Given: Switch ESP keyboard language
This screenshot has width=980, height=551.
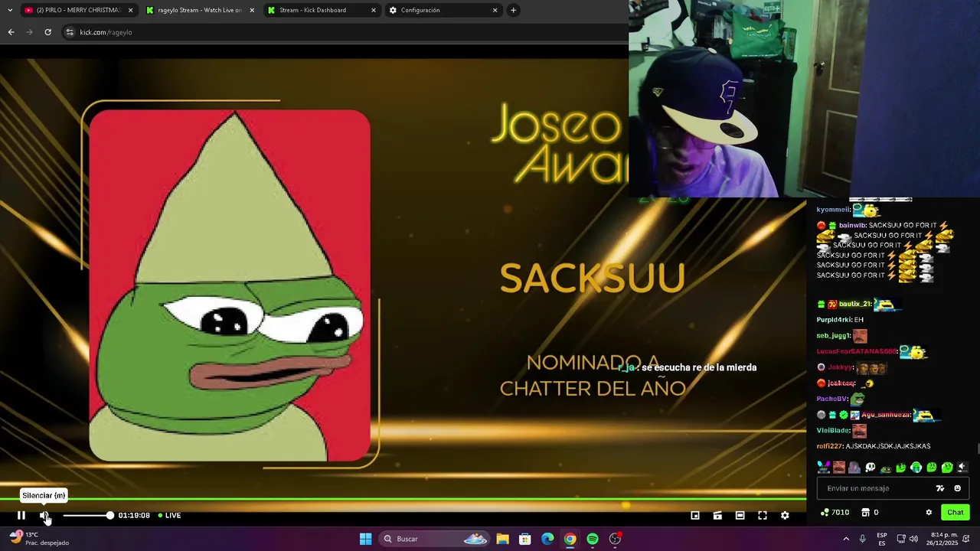Looking at the screenshot, I should (882, 539).
